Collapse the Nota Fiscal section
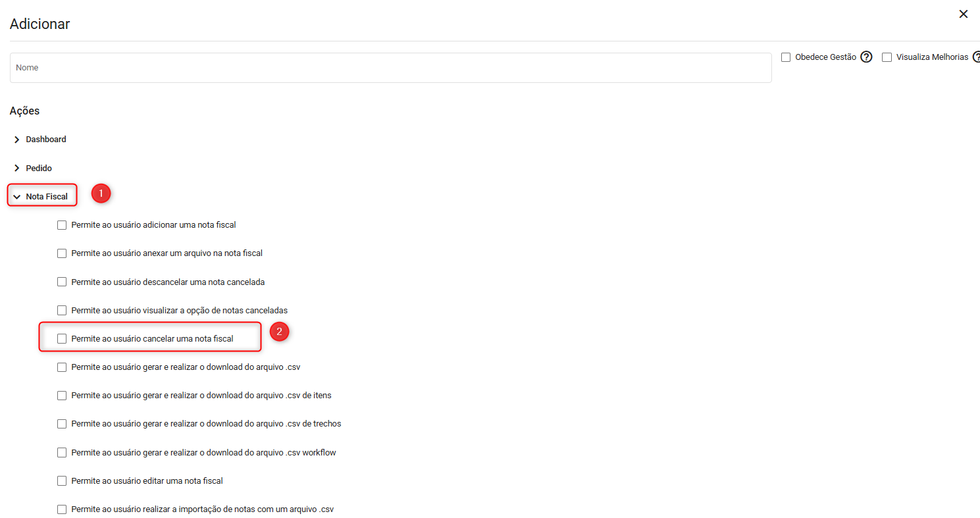980x518 pixels. pyautogui.click(x=17, y=197)
